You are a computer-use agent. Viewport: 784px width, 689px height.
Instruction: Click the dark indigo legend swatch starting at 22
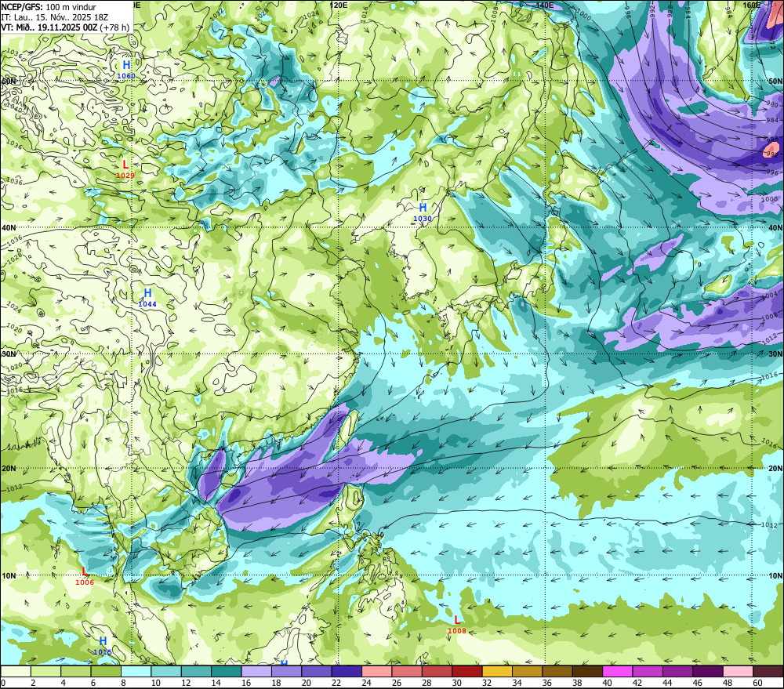(347, 672)
